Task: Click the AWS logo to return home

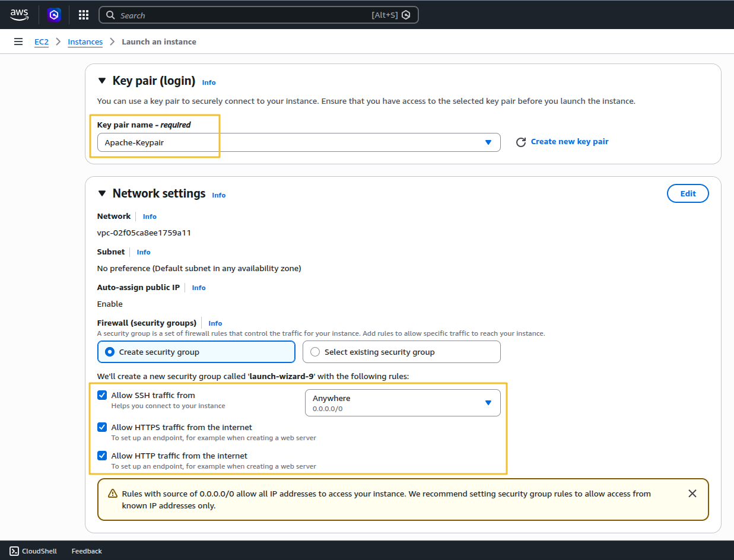Action: pyautogui.click(x=19, y=14)
